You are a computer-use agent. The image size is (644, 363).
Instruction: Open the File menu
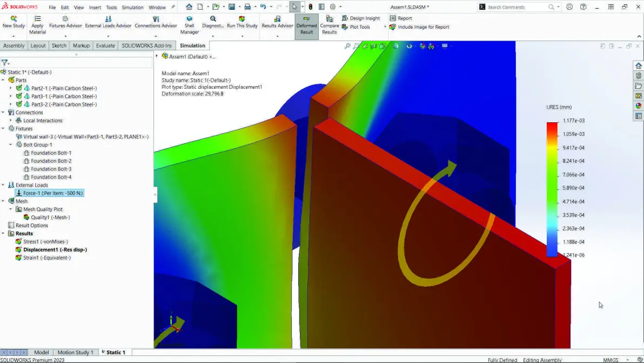[52, 8]
